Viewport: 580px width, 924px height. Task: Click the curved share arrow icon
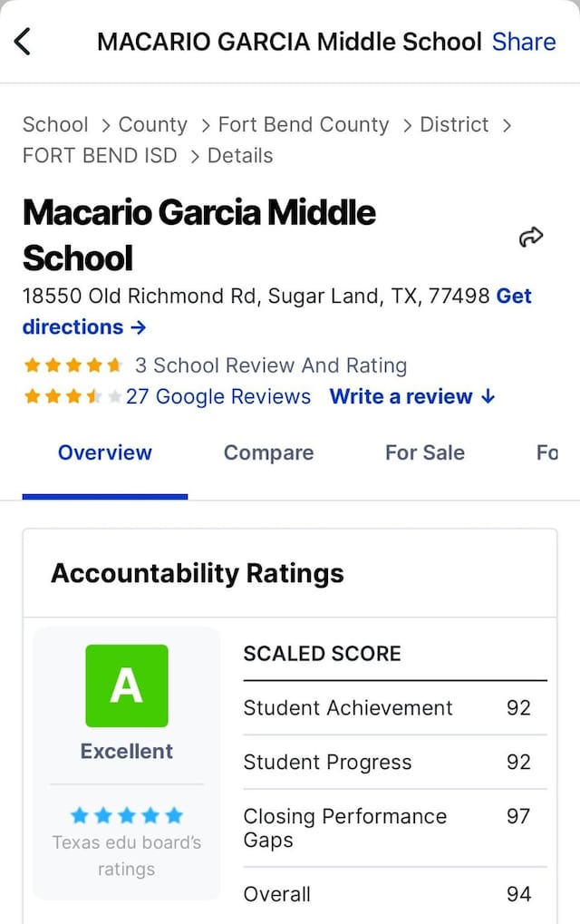click(530, 237)
